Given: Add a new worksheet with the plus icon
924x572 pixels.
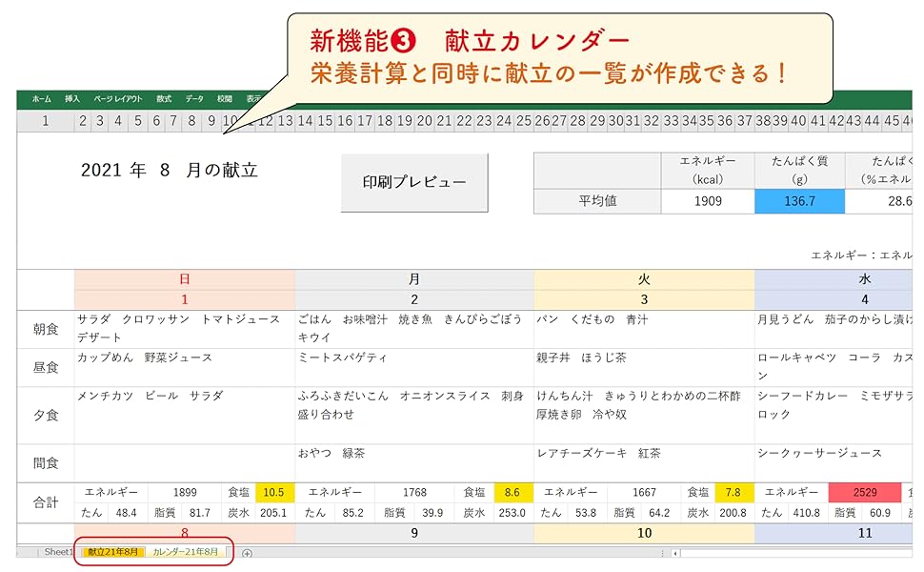Looking at the screenshot, I should click(247, 553).
